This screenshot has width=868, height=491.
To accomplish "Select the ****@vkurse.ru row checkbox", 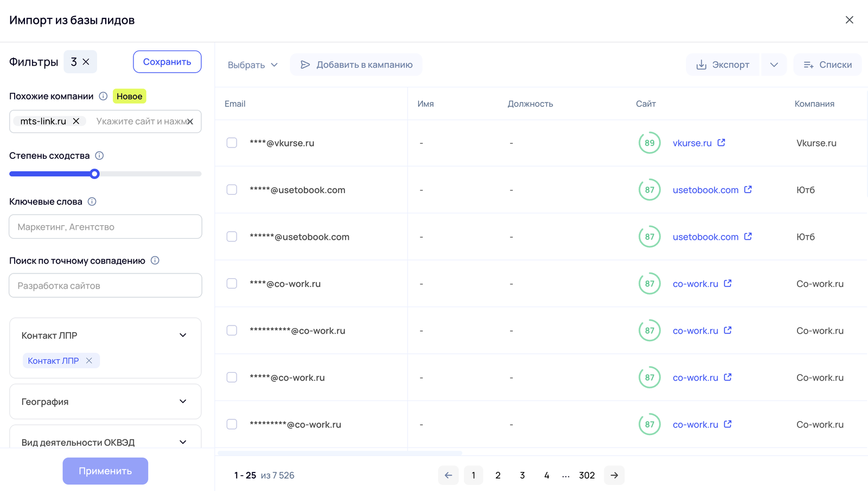I will tap(232, 143).
